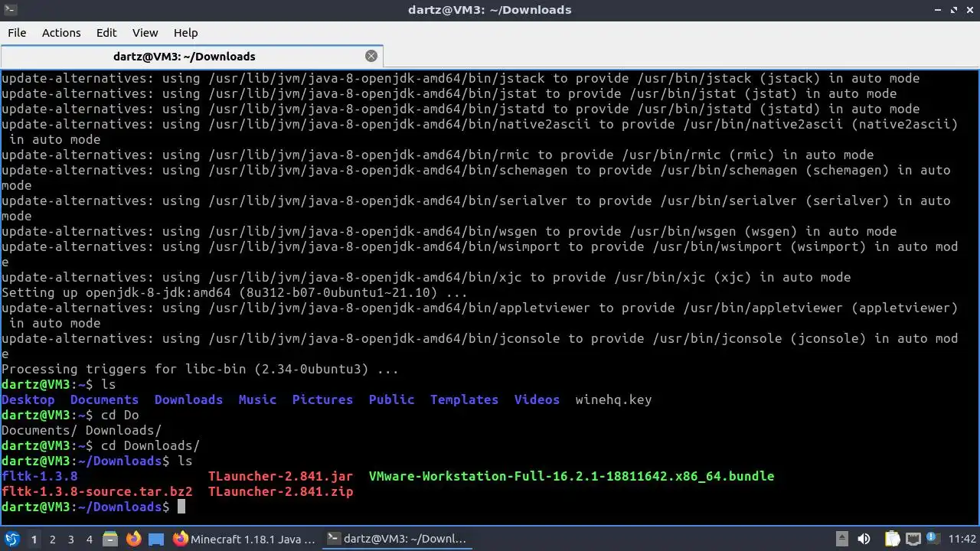Click the volume speaker icon in the tray
Image resolution: width=980 pixels, height=551 pixels.
tap(864, 540)
